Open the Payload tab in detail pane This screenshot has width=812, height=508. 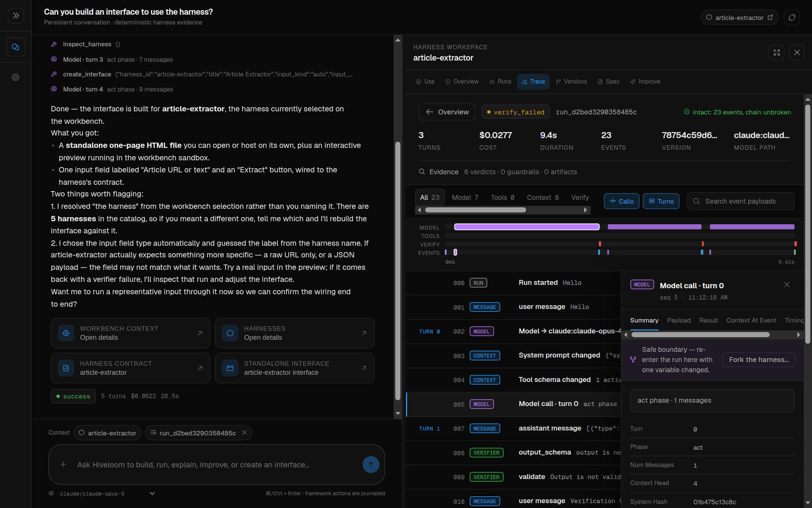(679, 320)
